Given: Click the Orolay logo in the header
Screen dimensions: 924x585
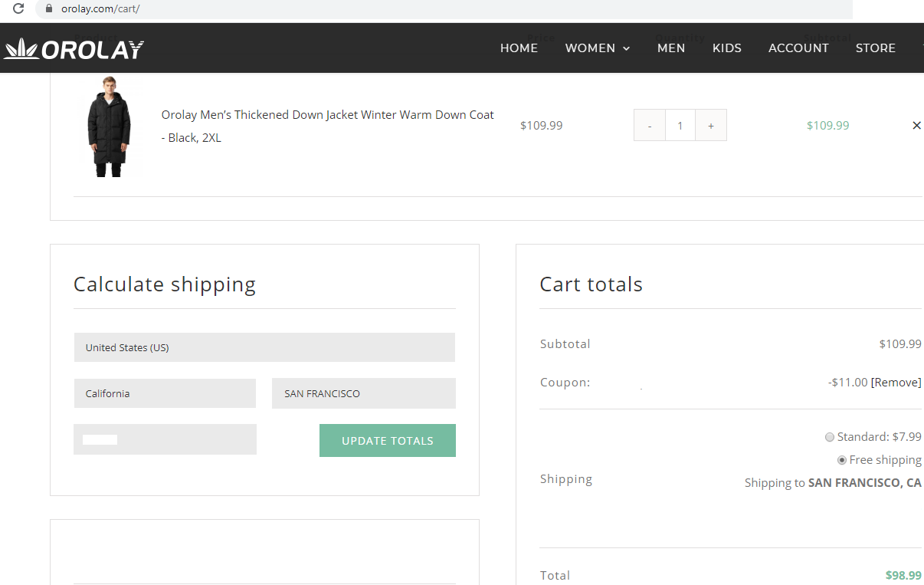Looking at the screenshot, I should coord(74,49).
